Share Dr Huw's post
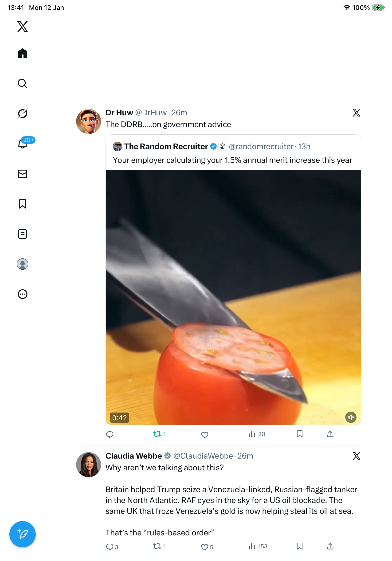This screenshot has width=392, height=561. [x=330, y=434]
